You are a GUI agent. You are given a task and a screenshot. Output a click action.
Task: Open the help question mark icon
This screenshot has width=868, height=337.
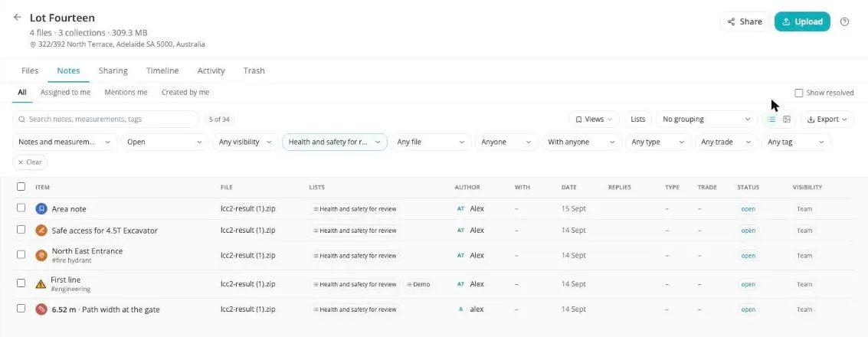[x=844, y=22]
